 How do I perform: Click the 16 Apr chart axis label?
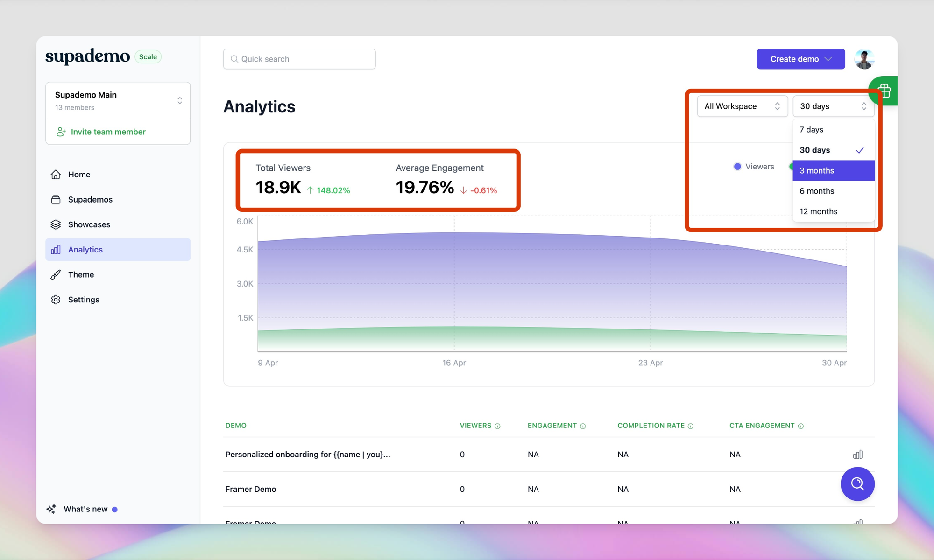tap(454, 363)
